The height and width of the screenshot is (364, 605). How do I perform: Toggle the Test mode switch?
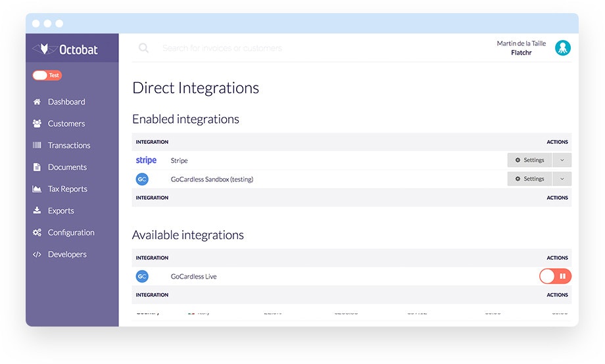pyautogui.click(x=47, y=75)
